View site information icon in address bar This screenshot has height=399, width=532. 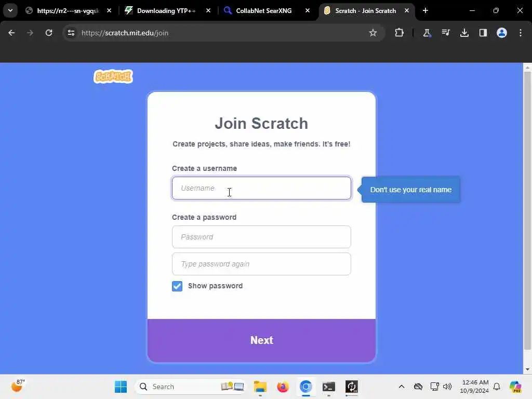pyautogui.click(x=71, y=33)
